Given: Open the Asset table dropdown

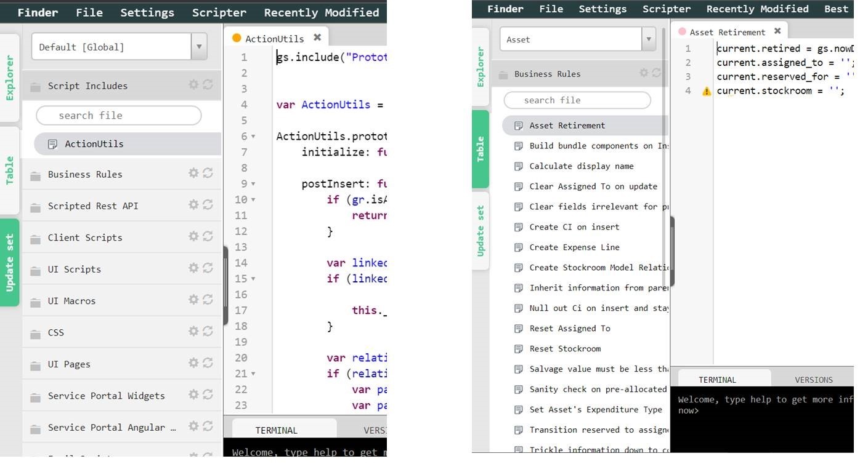Looking at the screenshot, I should 648,39.
